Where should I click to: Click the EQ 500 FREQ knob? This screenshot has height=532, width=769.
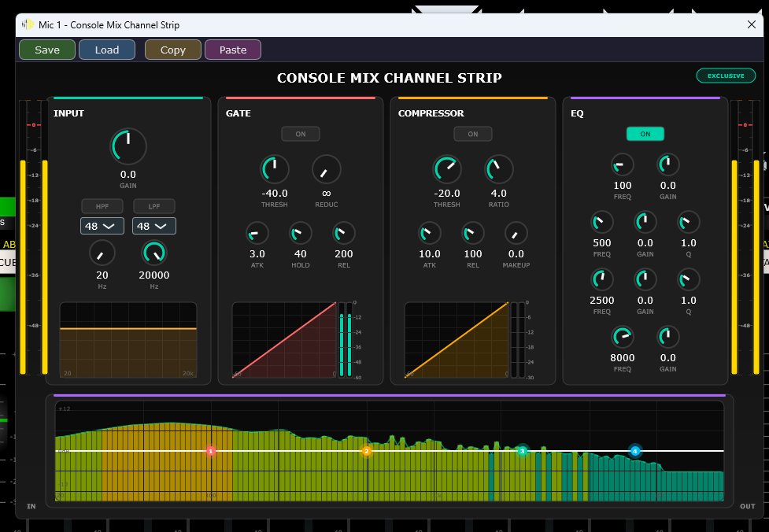pos(602,222)
